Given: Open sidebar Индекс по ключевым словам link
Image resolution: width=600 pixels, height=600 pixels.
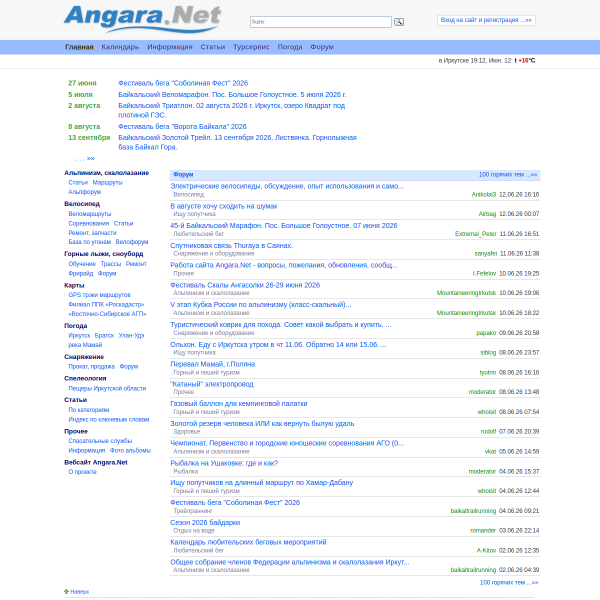Looking at the screenshot, I should point(109,419).
